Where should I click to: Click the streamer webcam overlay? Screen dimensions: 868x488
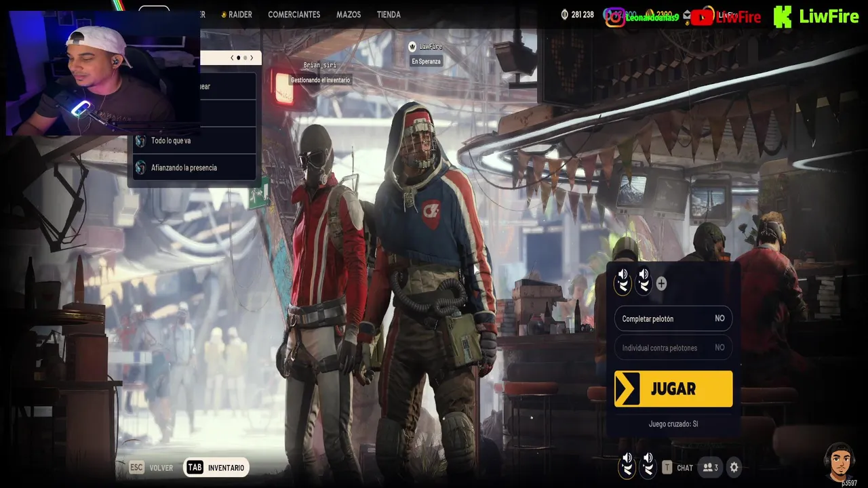[x=103, y=73]
